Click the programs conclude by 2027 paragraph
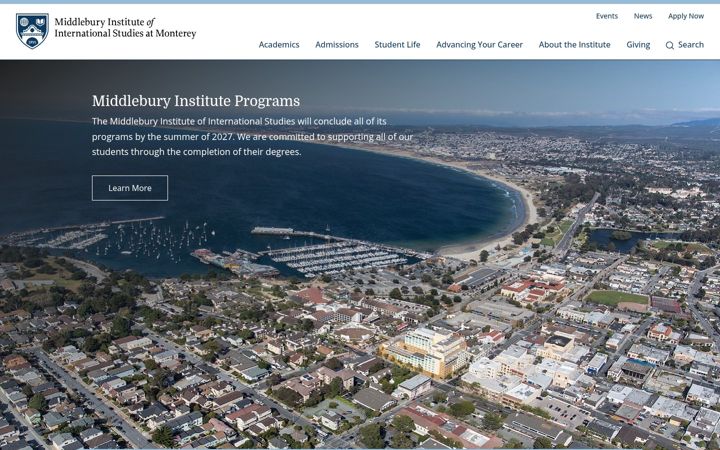720x450 pixels. (x=252, y=136)
